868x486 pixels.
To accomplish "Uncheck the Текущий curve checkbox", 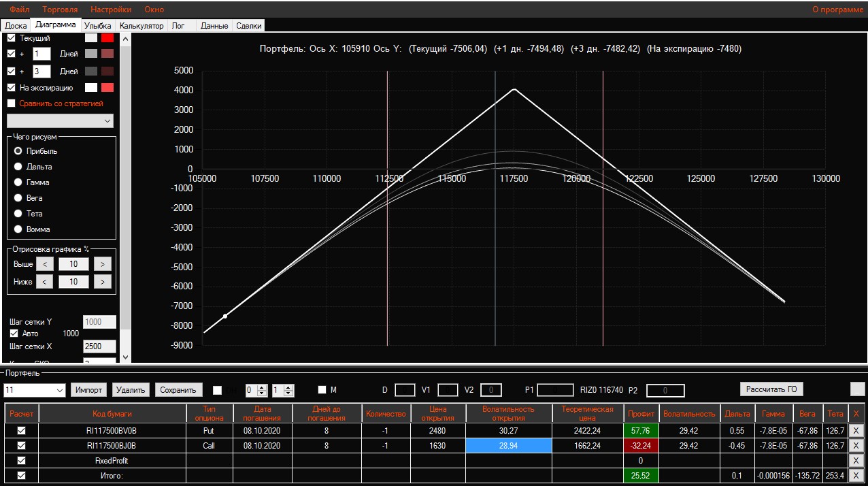I will (11, 38).
